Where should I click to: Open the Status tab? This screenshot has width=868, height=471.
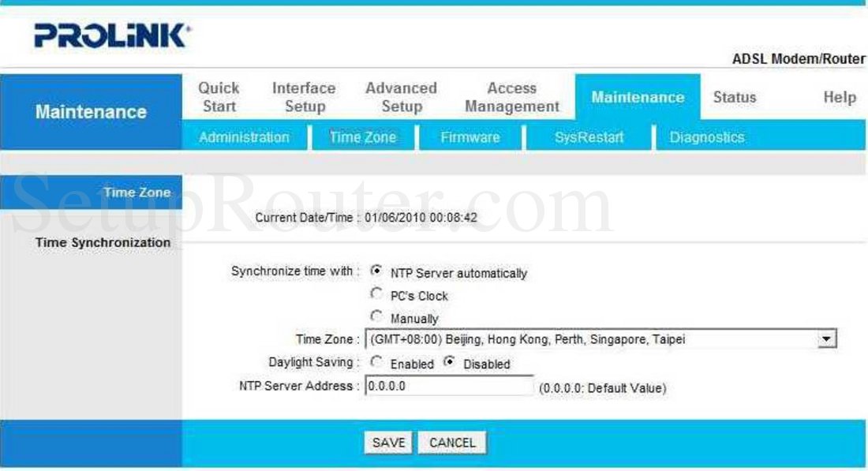pos(734,97)
